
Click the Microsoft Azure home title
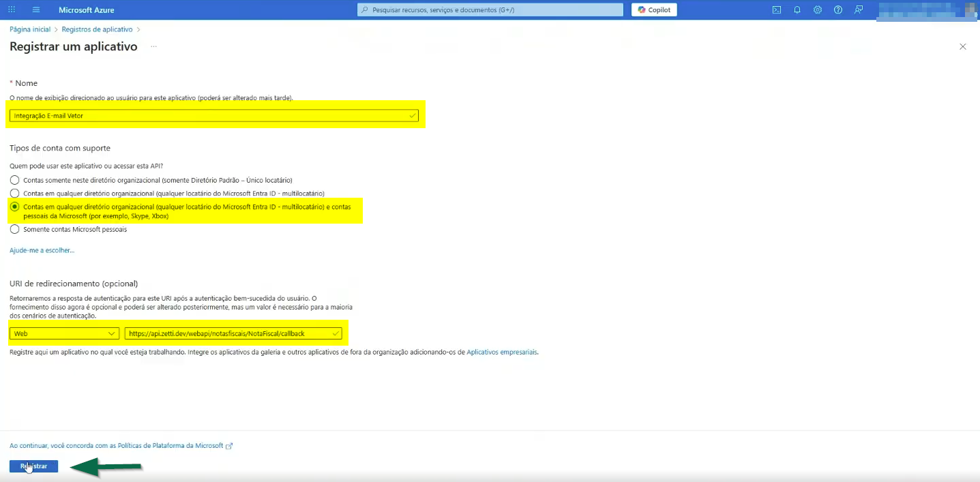(x=87, y=10)
